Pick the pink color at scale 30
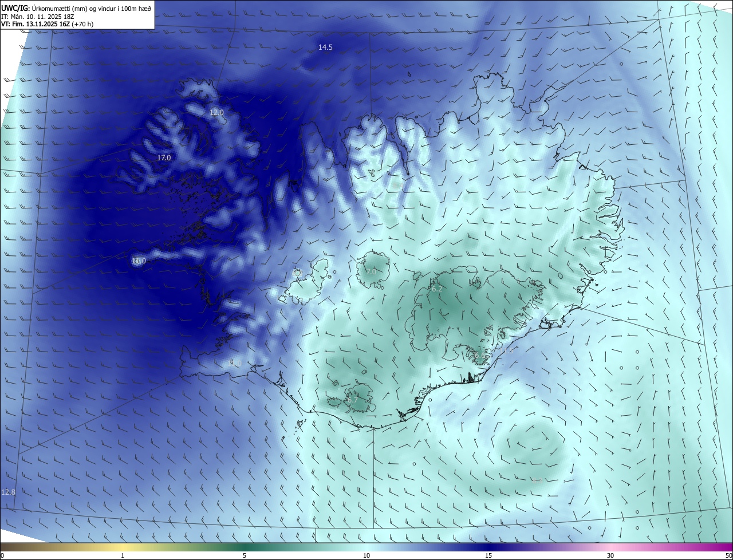Viewport: 733px width, 560px height. coord(610,547)
